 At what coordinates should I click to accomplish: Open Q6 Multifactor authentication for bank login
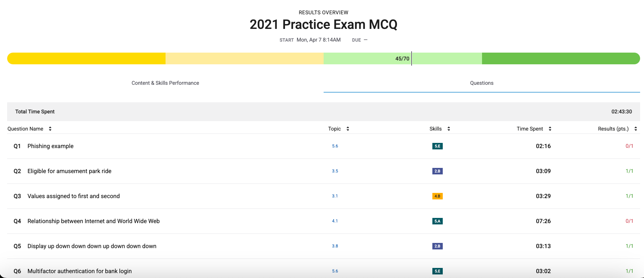tap(80, 271)
